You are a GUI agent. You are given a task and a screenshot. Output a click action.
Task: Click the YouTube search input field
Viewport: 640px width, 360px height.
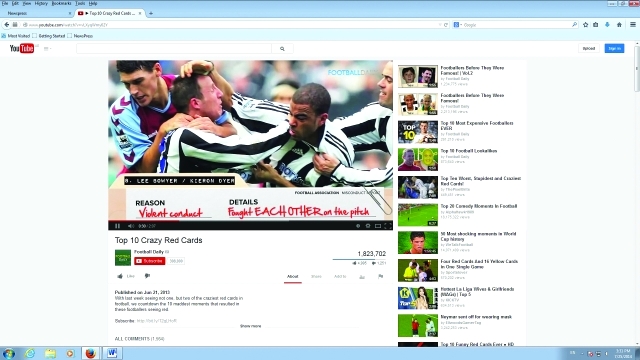point(174,49)
